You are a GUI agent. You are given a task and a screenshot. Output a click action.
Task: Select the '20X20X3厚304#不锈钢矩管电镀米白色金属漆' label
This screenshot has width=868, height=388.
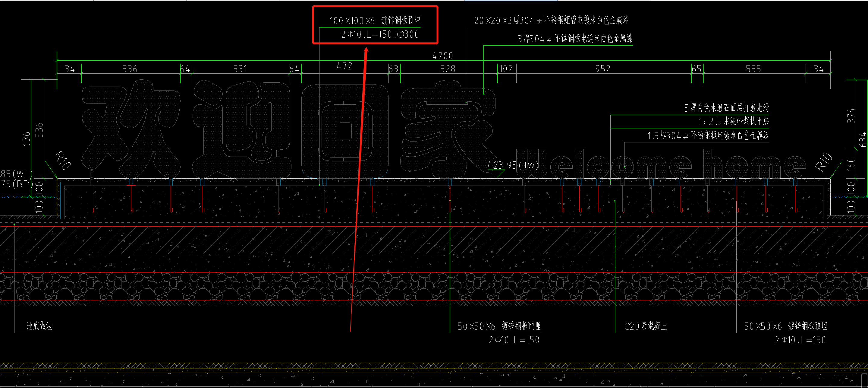tap(552, 21)
